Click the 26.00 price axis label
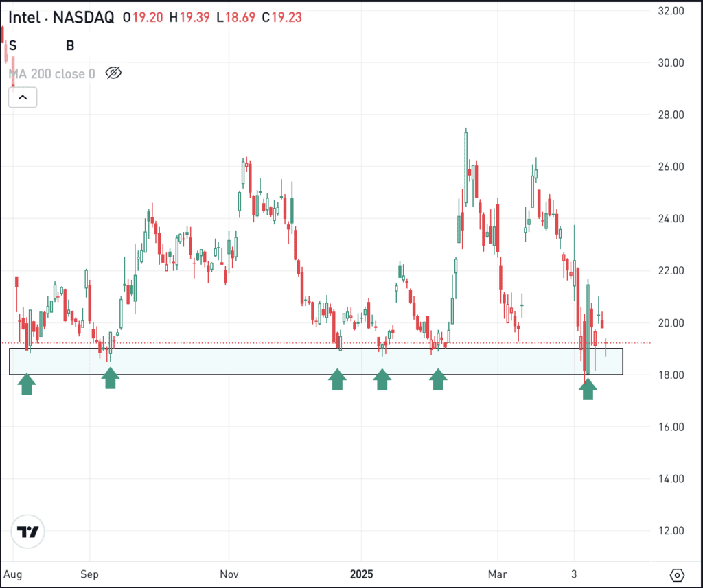 pos(671,167)
